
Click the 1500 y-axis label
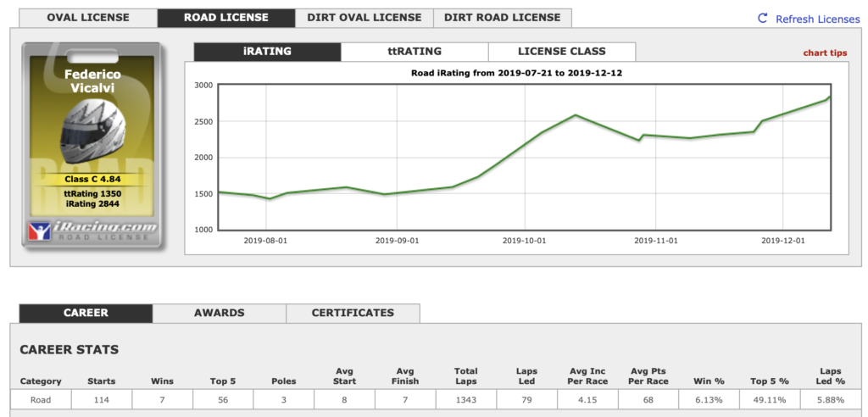[203, 194]
